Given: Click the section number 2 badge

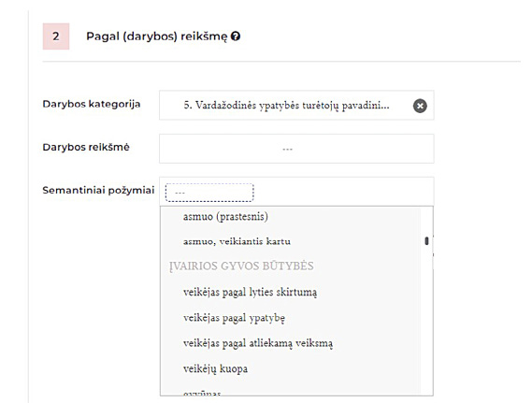Looking at the screenshot, I should pos(56,36).
